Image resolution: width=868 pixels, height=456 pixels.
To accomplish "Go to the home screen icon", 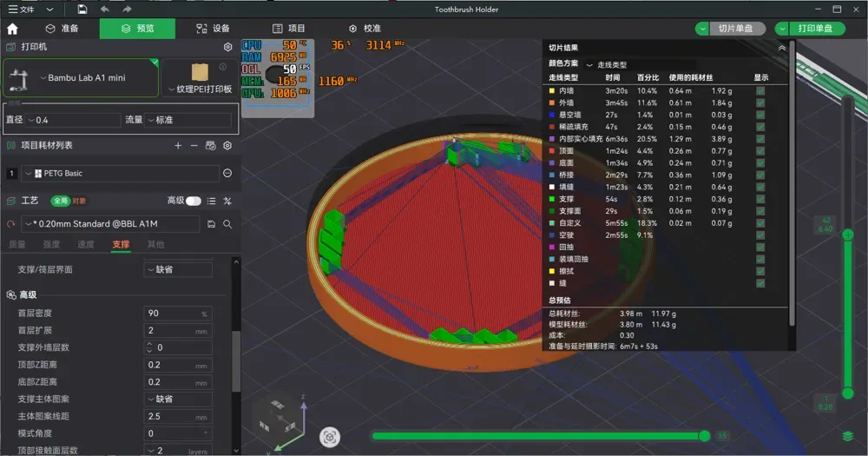I will tap(12, 29).
